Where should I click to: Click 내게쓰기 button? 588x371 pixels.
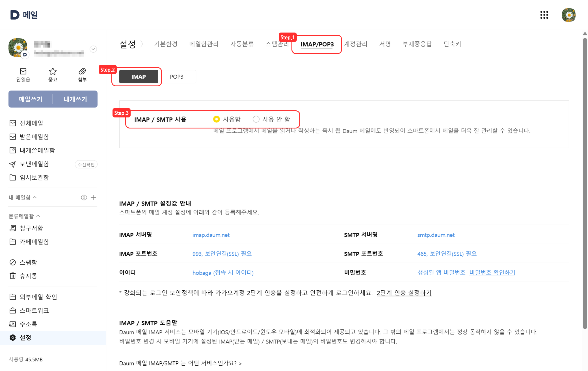point(75,99)
